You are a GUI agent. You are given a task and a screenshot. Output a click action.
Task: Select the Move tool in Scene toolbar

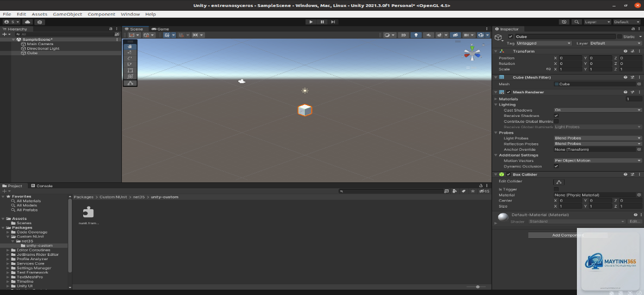pyautogui.click(x=130, y=53)
